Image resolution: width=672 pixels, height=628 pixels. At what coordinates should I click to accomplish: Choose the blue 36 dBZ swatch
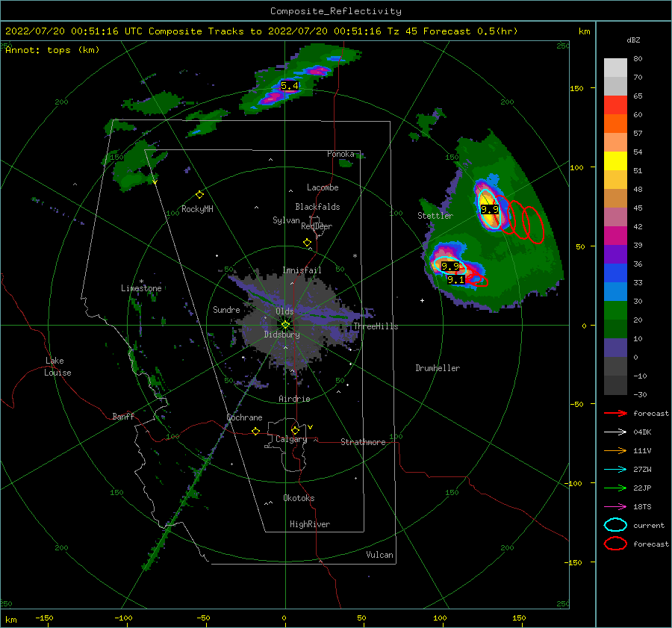pyautogui.click(x=615, y=273)
